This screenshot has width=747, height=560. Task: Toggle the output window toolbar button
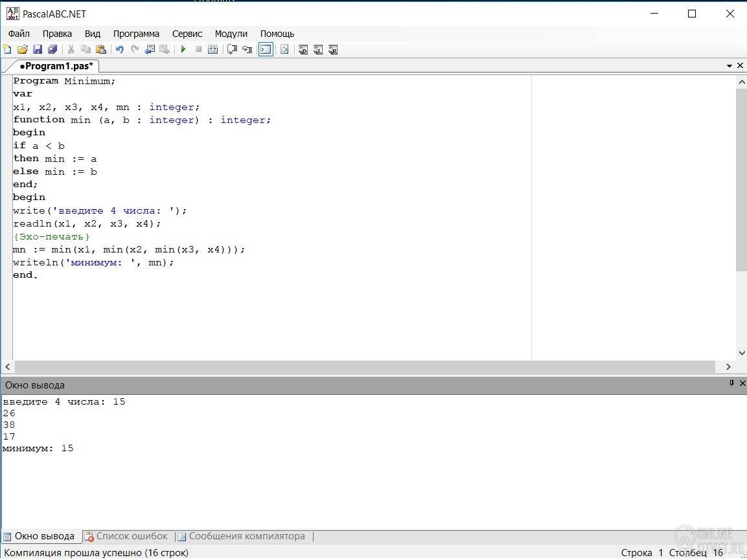point(266,49)
